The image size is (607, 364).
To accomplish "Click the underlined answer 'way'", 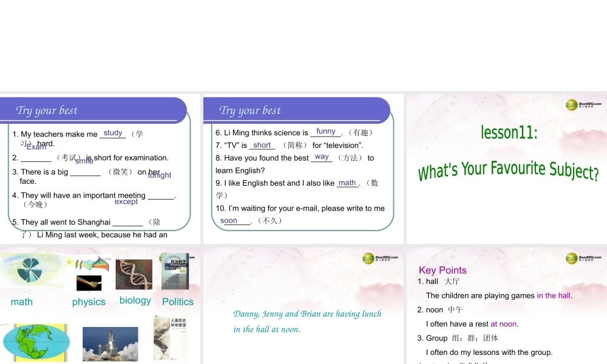I will (x=322, y=157).
